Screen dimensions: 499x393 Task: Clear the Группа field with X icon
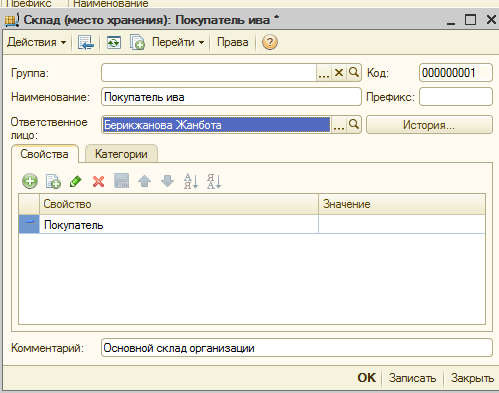[339, 73]
